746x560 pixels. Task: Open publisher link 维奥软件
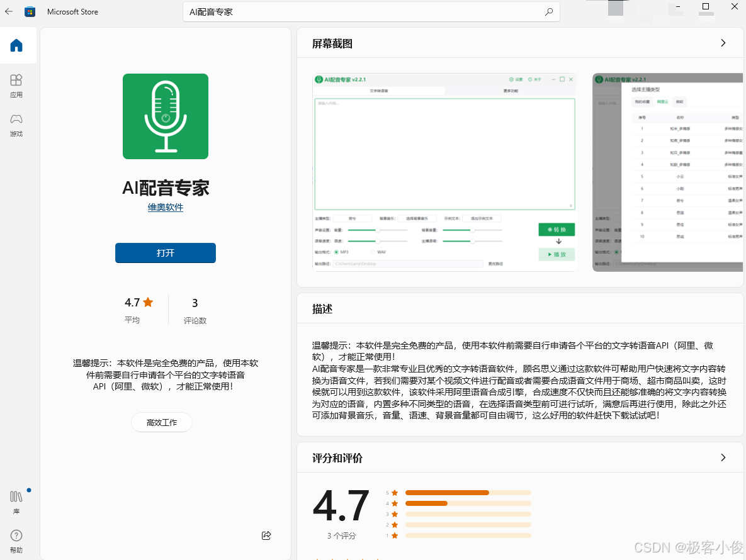(166, 207)
